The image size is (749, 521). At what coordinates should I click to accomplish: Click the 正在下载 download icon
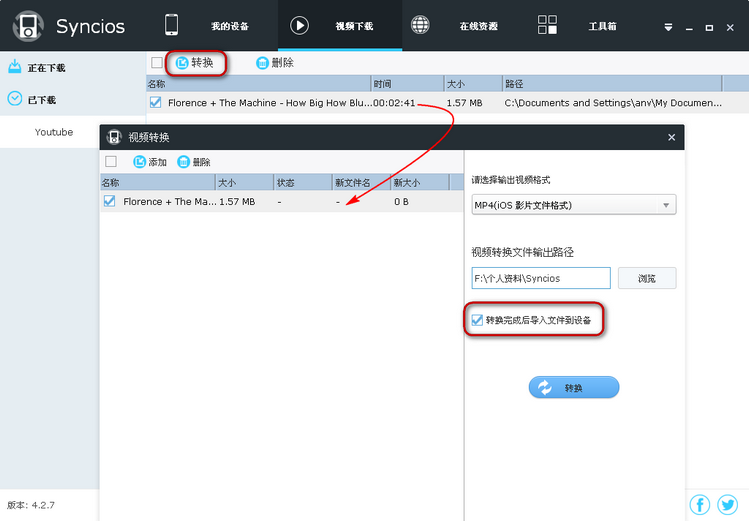pos(15,66)
